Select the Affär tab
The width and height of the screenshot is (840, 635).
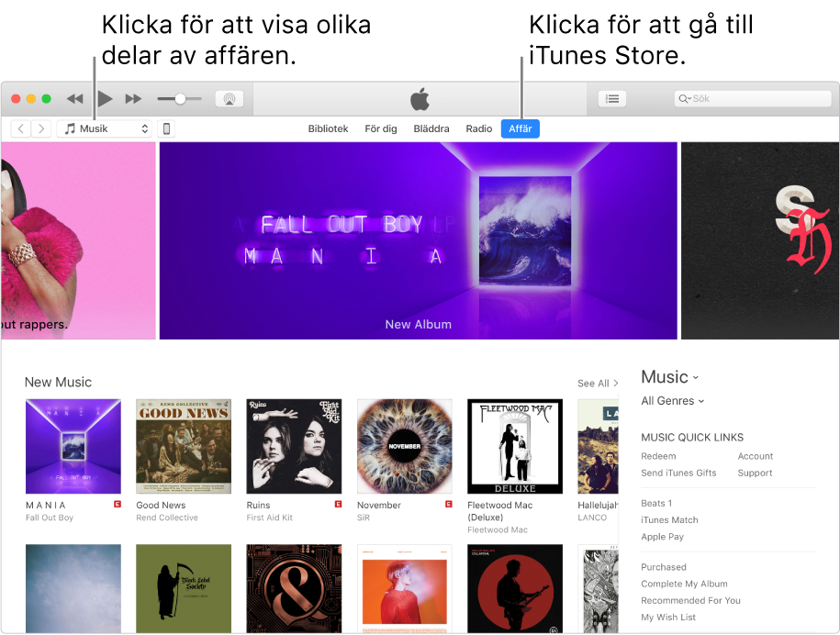[521, 128]
